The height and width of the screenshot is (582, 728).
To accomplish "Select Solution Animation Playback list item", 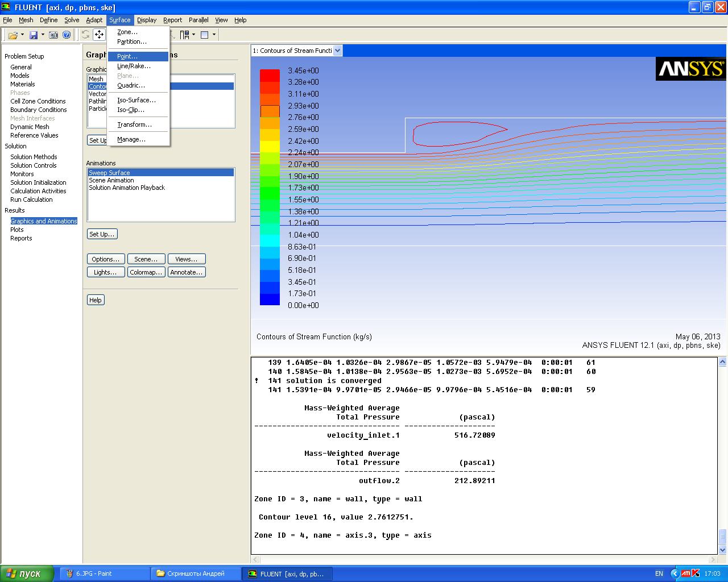I will pos(160,188).
